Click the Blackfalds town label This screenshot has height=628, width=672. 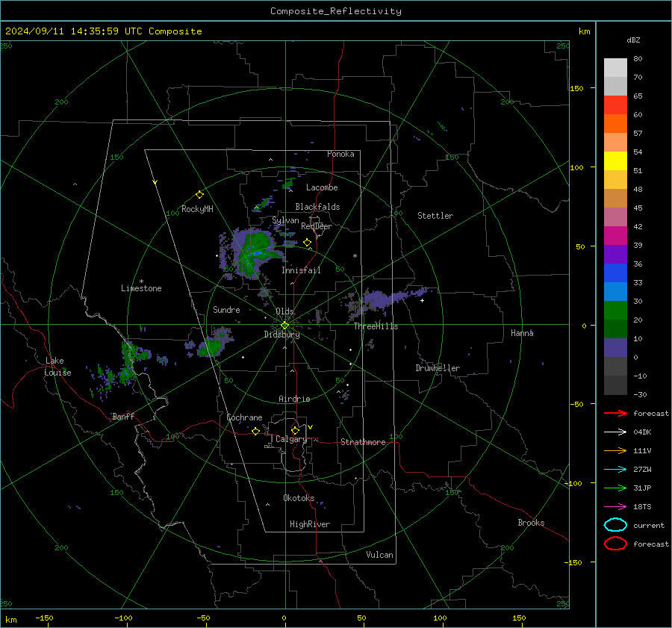[x=317, y=207]
